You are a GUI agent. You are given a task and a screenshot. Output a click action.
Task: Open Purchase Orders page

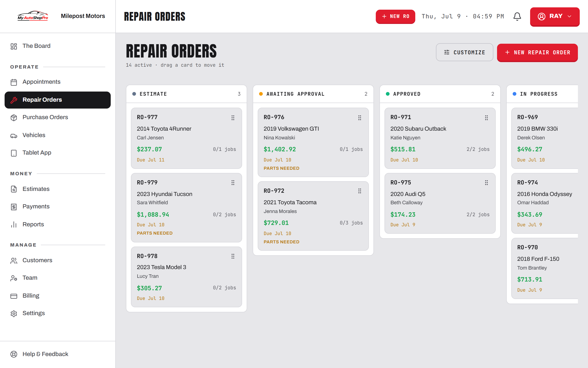pyautogui.click(x=58, y=117)
